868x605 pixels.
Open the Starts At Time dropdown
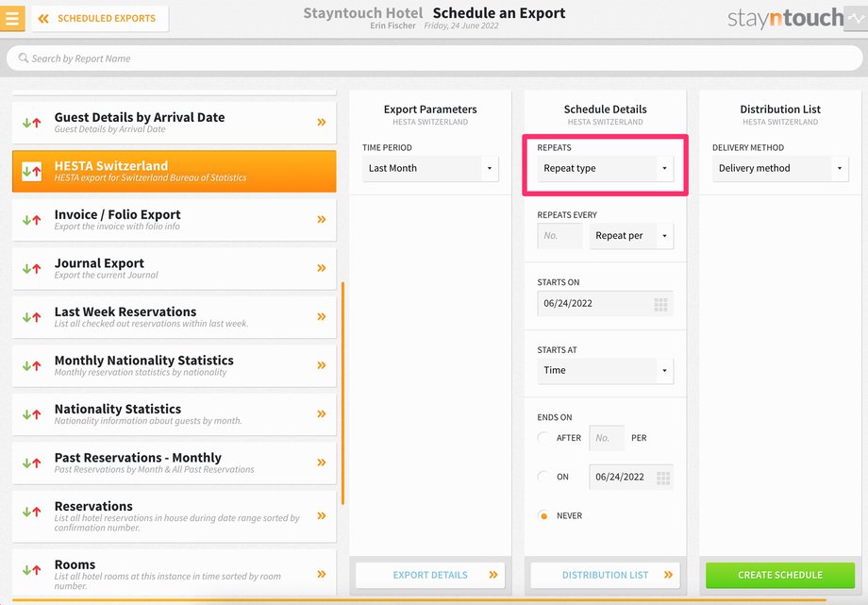605,371
